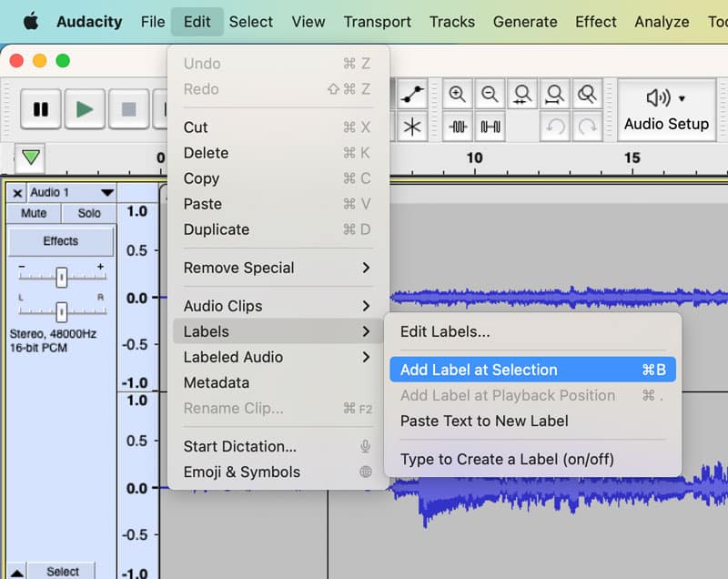Viewport: 728px width, 579px height.
Task: Click the Stop button
Action: pos(128,109)
